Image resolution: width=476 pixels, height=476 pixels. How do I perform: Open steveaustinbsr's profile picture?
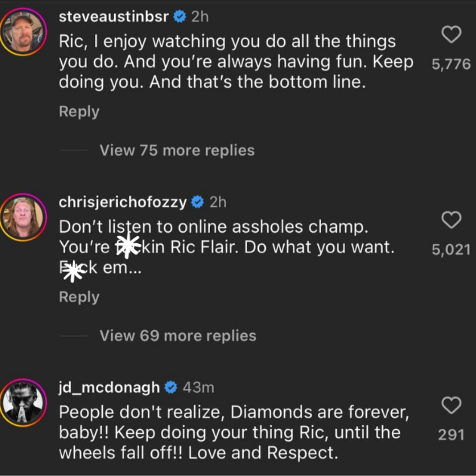(23, 32)
